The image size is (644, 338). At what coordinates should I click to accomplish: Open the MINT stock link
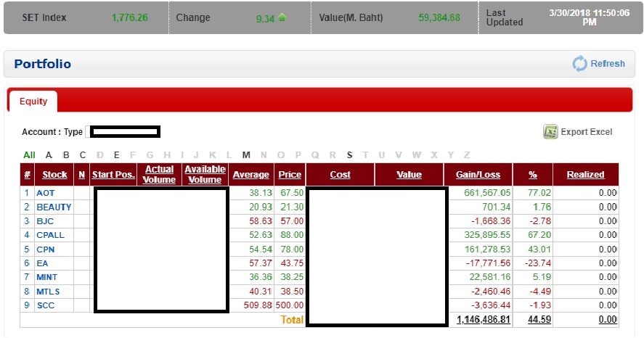[x=46, y=277]
